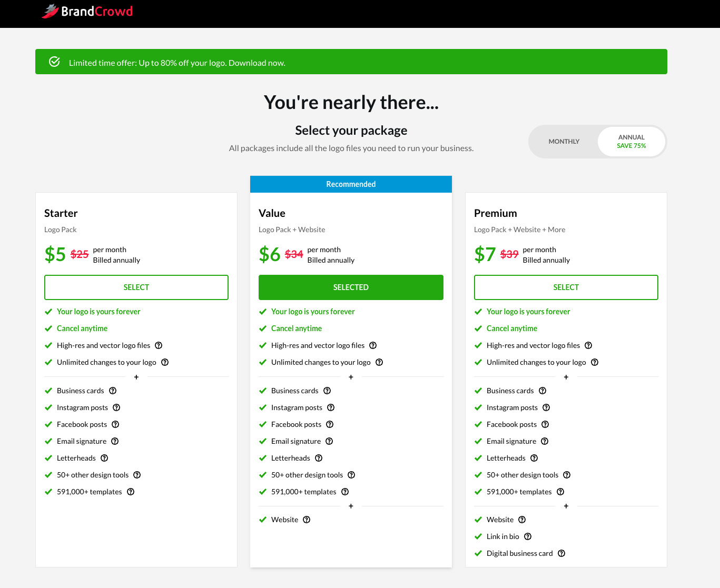Open Premium Facebook posts help icon

pos(545,424)
